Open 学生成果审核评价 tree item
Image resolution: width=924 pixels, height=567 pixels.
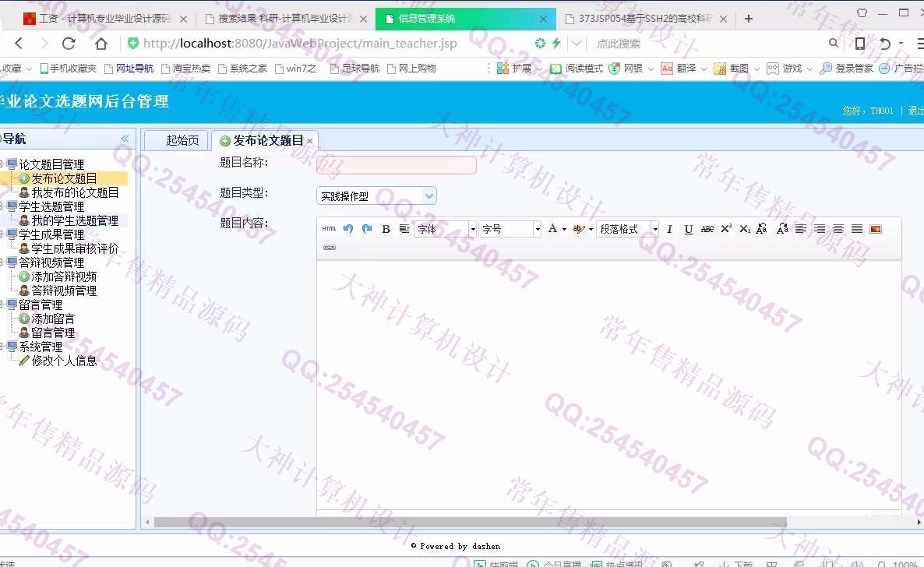tap(75, 248)
